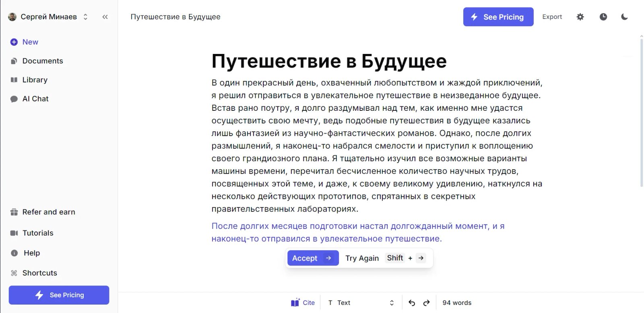Click the Library book icon
This screenshot has width=644, height=313.
(14, 80)
